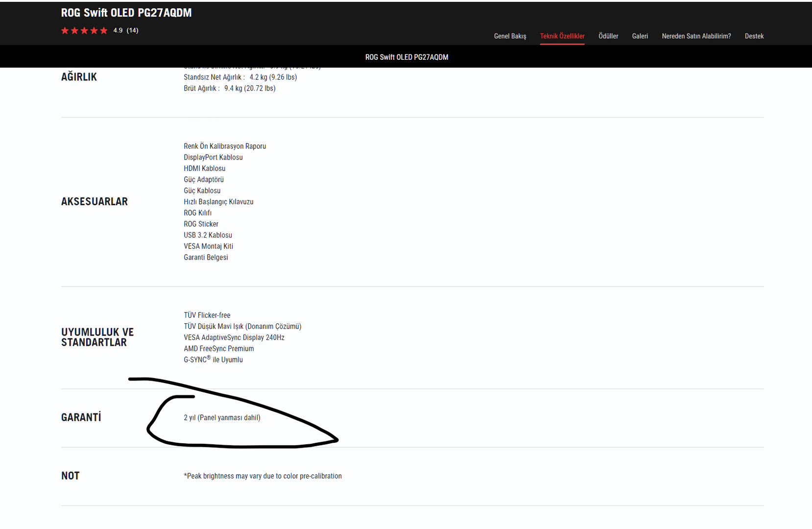812x529 pixels.
Task: Click the Garanti Belgesi entry
Action: coord(206,257)
